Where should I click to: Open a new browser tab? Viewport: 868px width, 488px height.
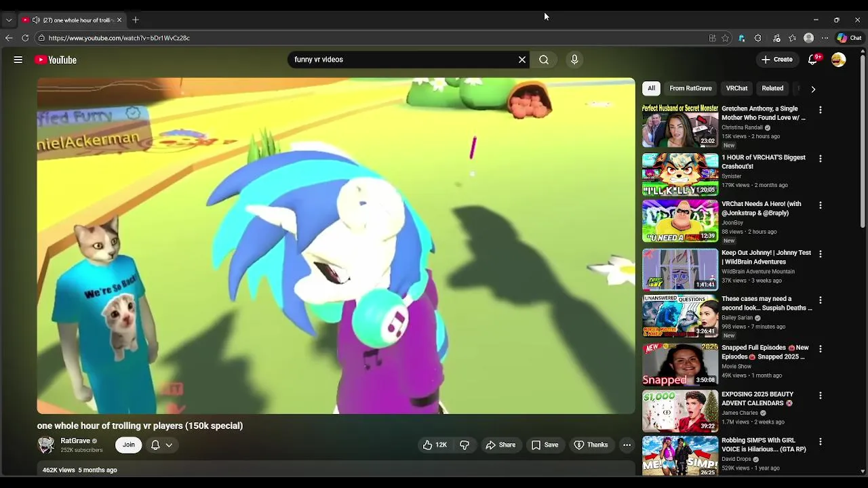(136, 20)
